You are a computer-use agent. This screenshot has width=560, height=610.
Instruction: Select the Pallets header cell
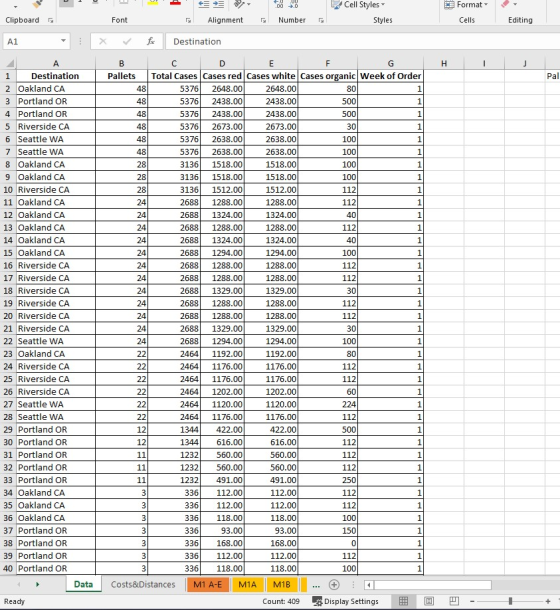point(121,76)
